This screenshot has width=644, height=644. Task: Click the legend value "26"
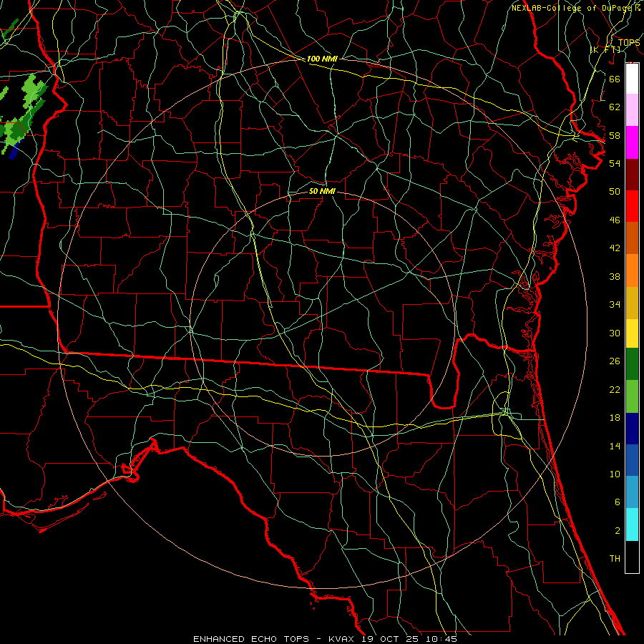click(615, 361)
